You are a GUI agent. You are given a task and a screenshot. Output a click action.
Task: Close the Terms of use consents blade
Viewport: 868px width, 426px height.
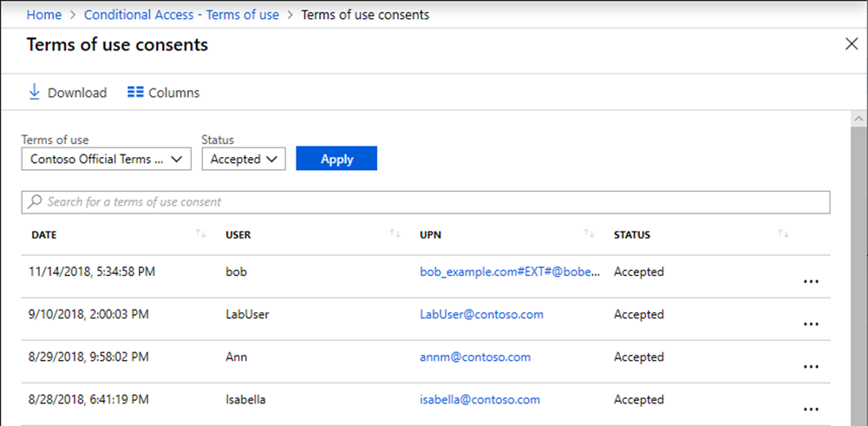852,44
